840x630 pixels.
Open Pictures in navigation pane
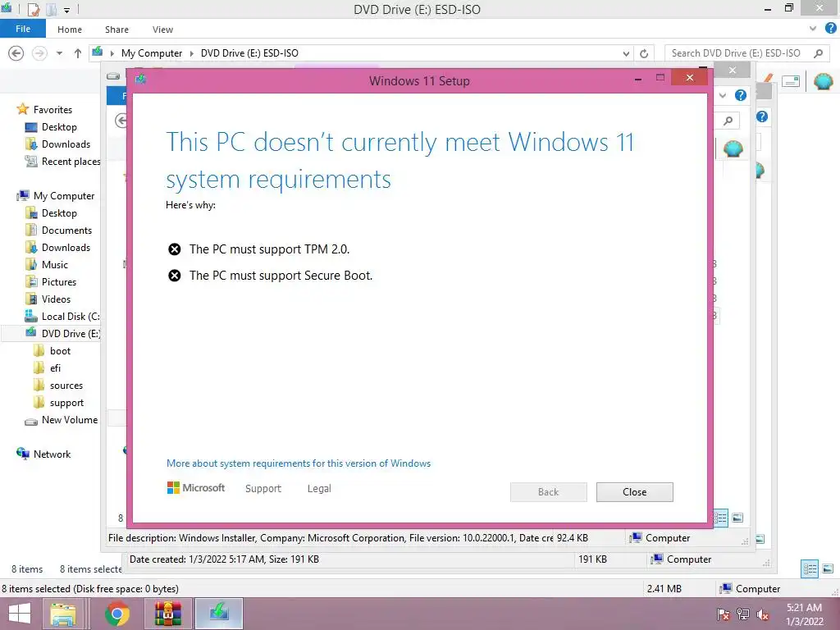coord(59,282)
